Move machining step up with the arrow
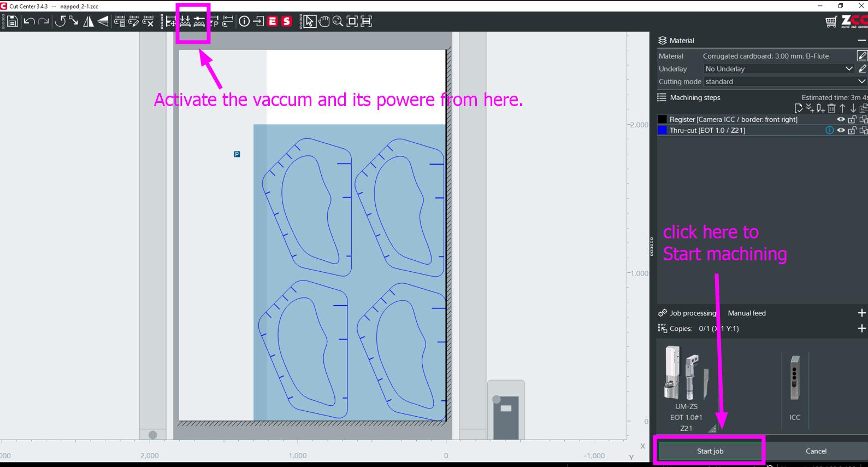The width and height of the screenshot is (868, 467). [842, 108]
